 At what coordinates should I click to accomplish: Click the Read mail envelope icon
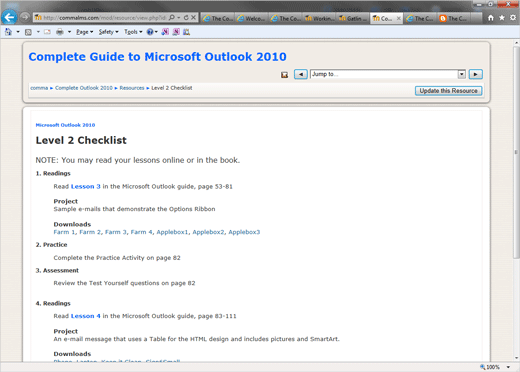pos(47,32)
